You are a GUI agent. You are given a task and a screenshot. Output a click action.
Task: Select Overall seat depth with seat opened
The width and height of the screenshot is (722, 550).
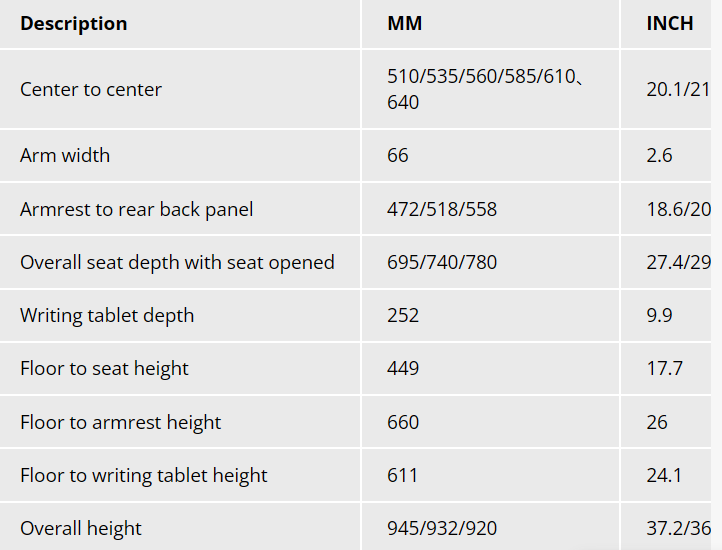(177, 262)
